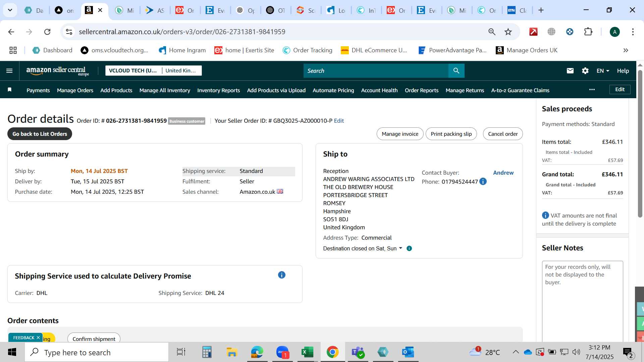Open Manage All Inventory menu item
644x362 pixels.
tap(165, 90)
